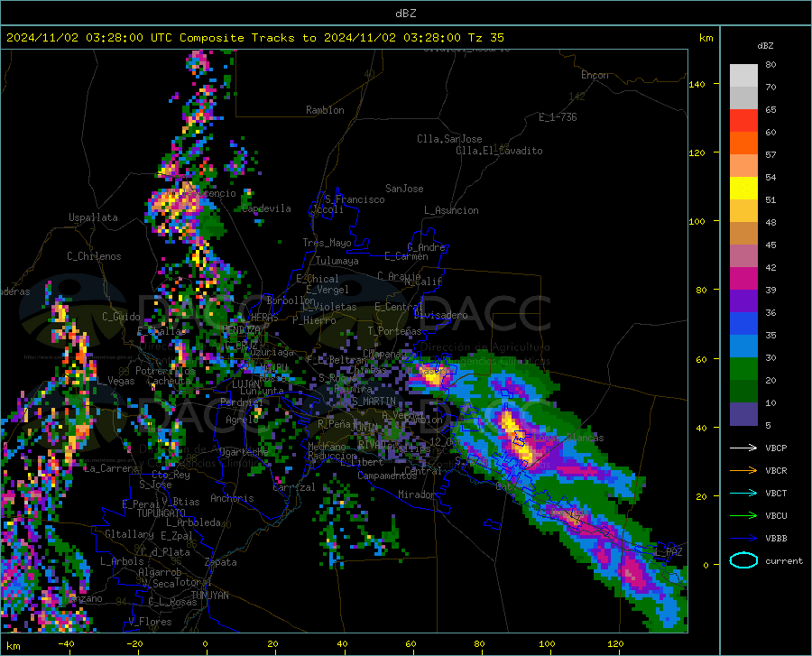Click the 'Tz 35' header value

click(x=485, y=38)
